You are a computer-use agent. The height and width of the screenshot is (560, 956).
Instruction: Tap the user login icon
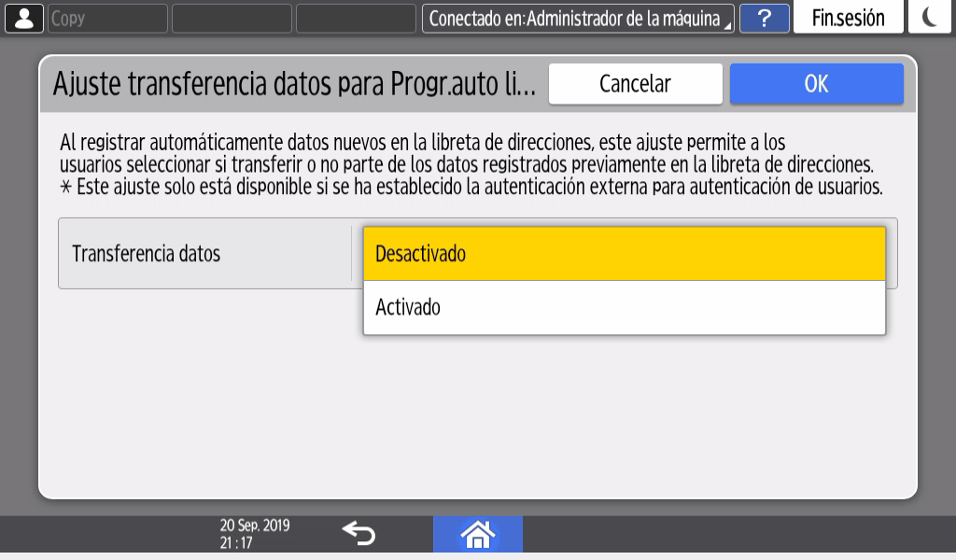(x=23, y=18)
